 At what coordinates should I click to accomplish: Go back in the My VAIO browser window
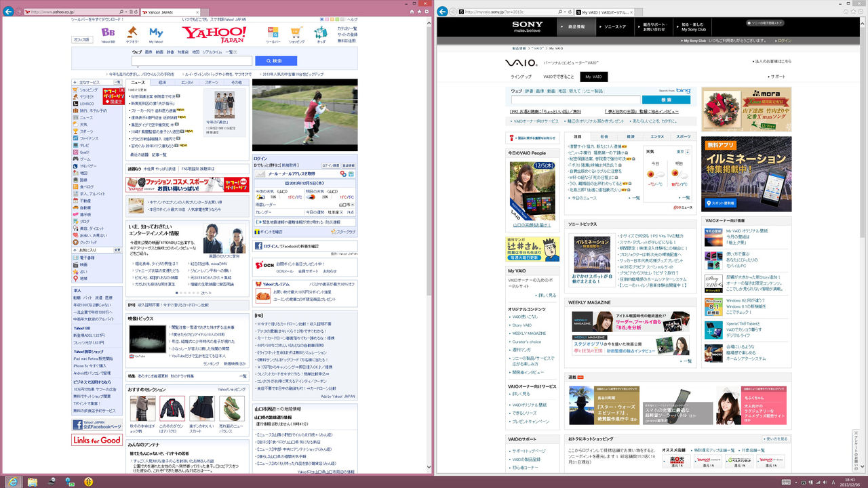442,12
